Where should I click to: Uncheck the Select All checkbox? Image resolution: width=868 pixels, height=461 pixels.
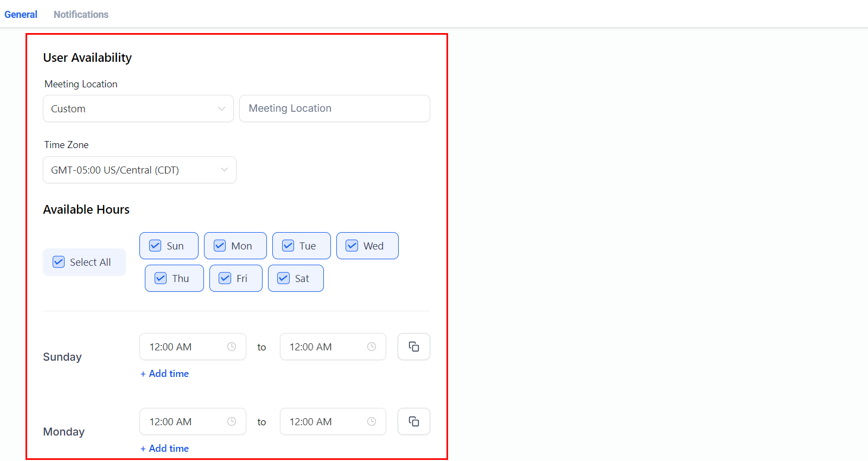pyautogui.click(x=59, y=262)
